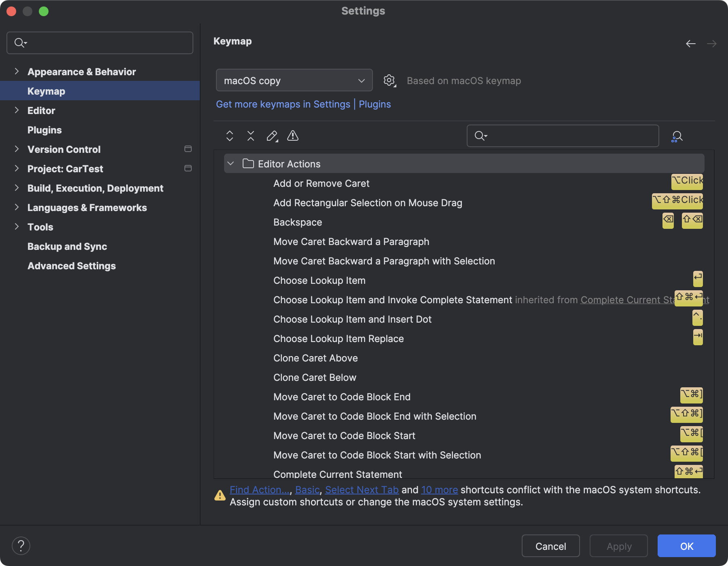Open the edit shortcut pencil icon

pyautogui.click(x=271, y=136)
